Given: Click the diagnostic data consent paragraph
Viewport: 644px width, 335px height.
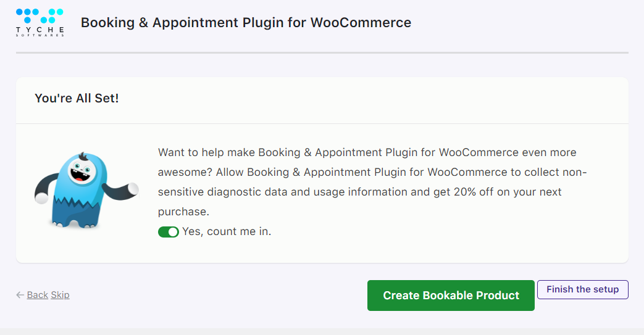Looking at the screenshot, I should [x=372, y=182].
